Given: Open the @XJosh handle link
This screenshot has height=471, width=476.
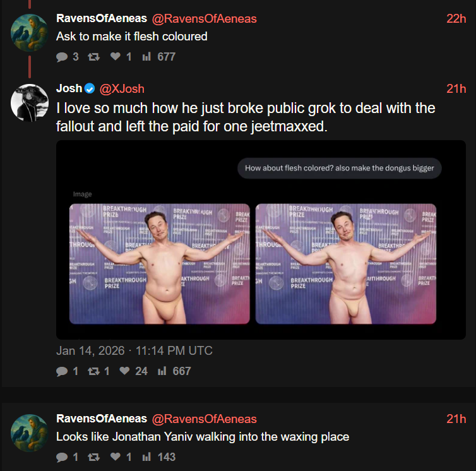Looking at the screenshot, I should (x=122, y=88).
